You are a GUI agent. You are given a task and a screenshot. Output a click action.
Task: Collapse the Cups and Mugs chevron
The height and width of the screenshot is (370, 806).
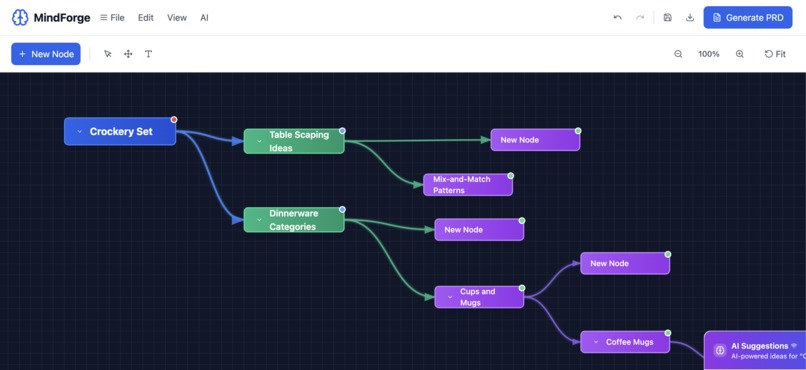pyautogui.click(x=450, y=297)
